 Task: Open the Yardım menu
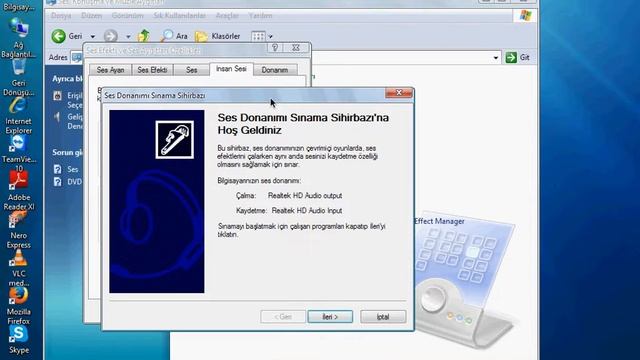260,16
